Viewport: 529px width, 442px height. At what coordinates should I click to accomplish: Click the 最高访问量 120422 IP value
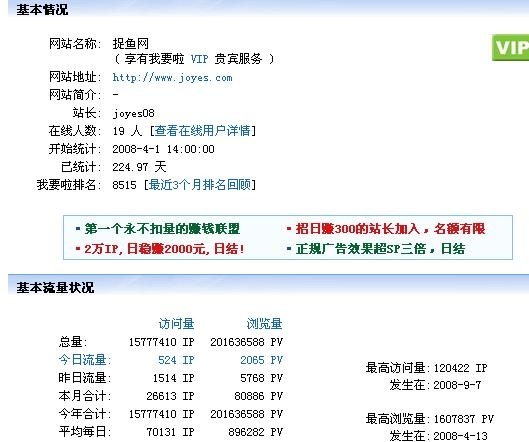pyautogui.click(x=461, y=368)
